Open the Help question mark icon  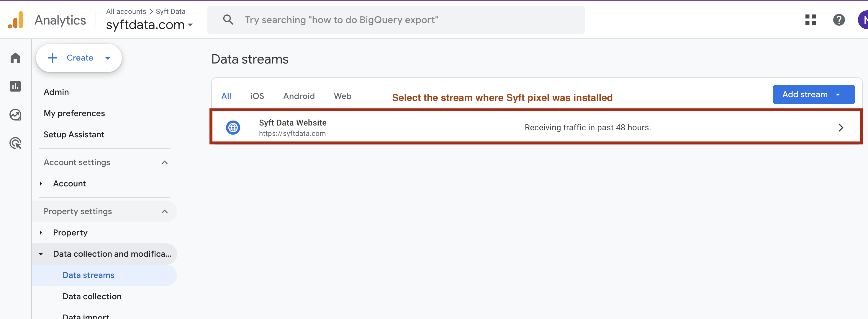pyautogui.click(x=839, y=20)
